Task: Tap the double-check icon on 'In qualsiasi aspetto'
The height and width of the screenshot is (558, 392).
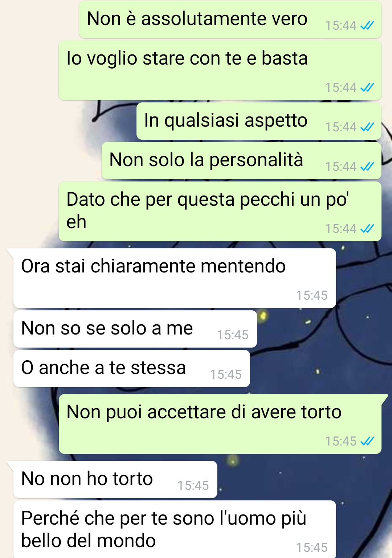Action: pos(367,127)
